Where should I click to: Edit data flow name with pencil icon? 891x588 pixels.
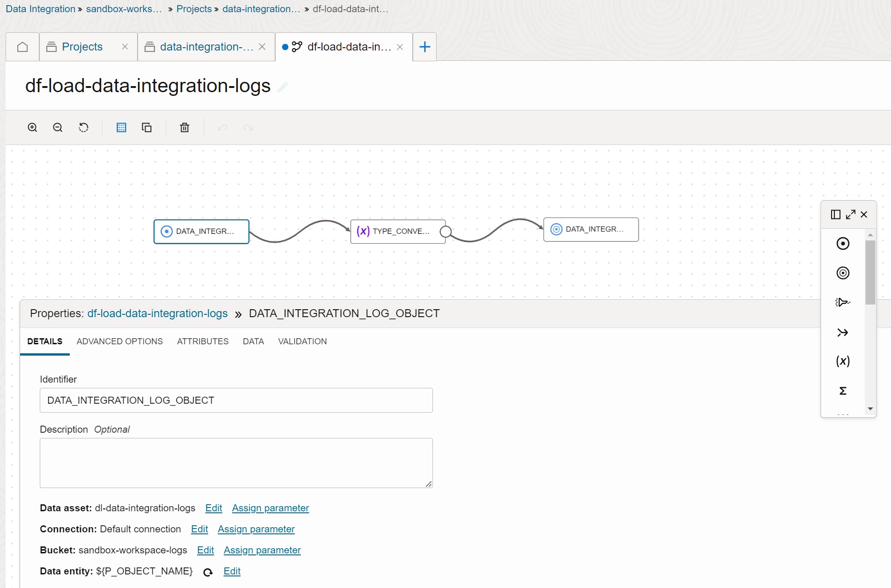(x=282, y=87)
